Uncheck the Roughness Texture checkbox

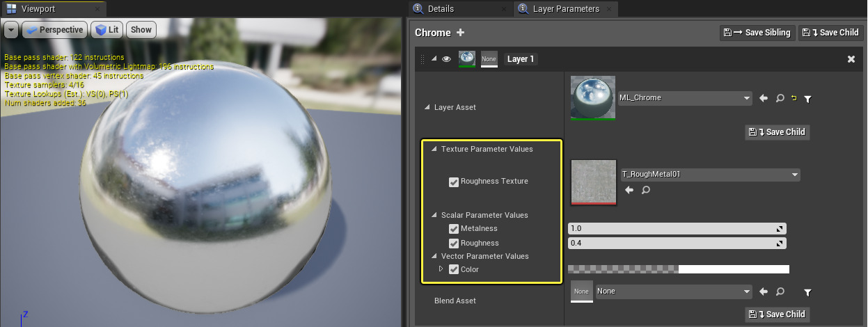point(454,182)
